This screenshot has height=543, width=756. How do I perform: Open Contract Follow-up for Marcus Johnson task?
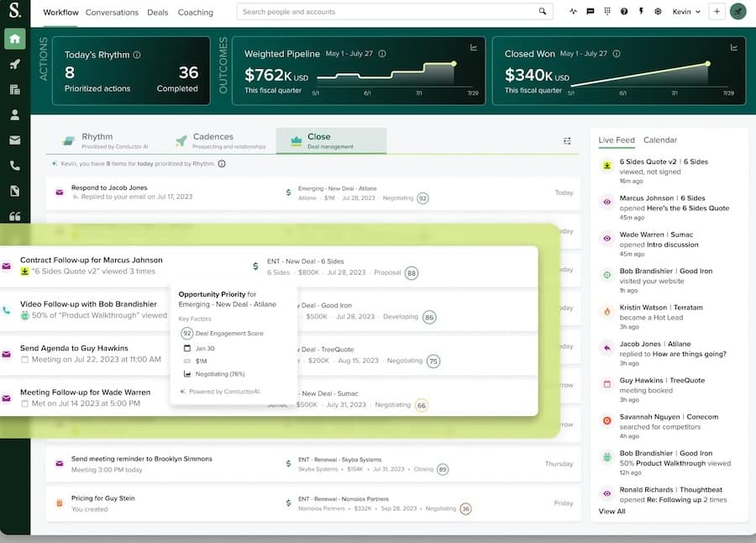92,261
